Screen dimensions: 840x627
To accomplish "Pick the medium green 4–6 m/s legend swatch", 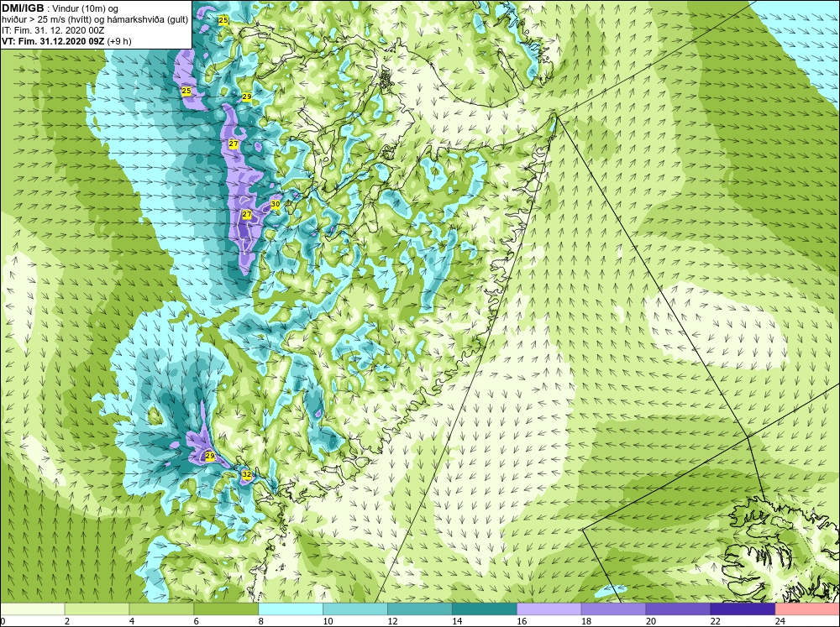I will [x=161, y=609].
